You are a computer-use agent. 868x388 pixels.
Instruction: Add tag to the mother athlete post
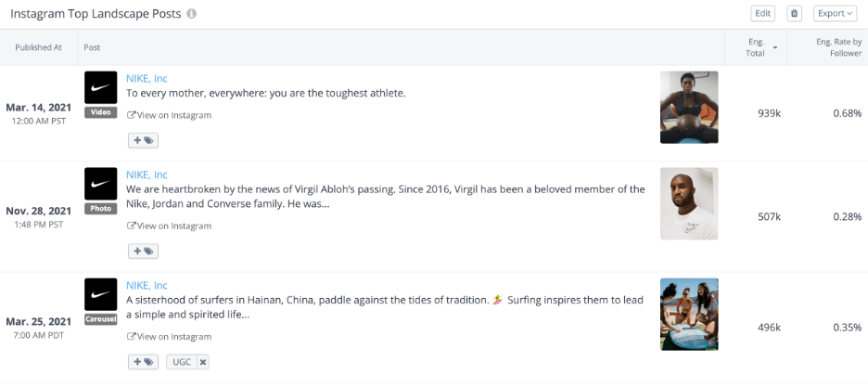[x=144, y=140]
